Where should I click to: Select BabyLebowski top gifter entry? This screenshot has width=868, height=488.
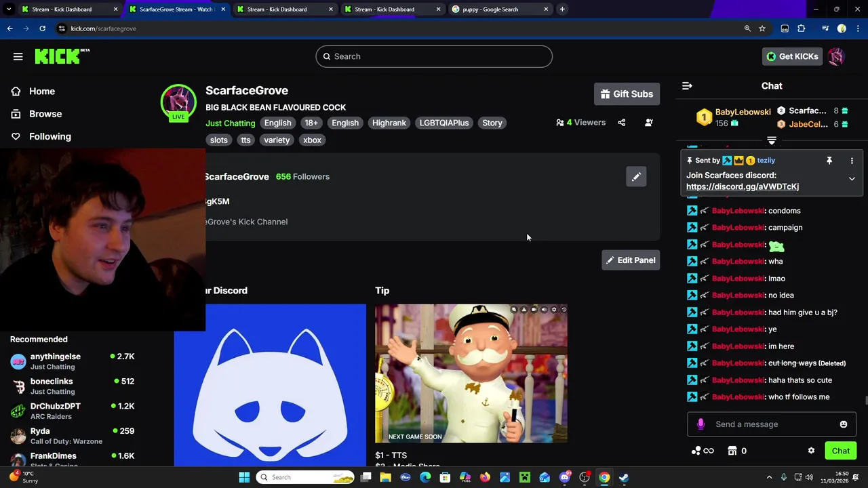[x=734, y=117]
